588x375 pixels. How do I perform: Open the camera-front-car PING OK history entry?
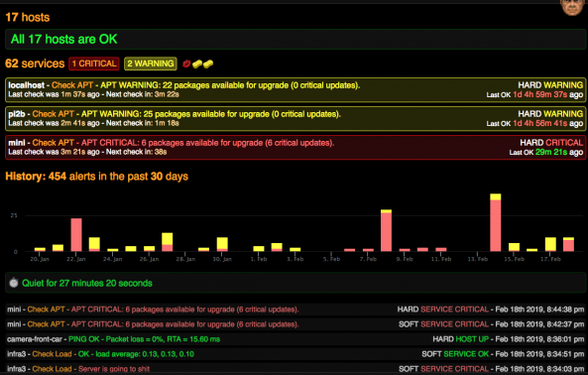coord(295,339)
